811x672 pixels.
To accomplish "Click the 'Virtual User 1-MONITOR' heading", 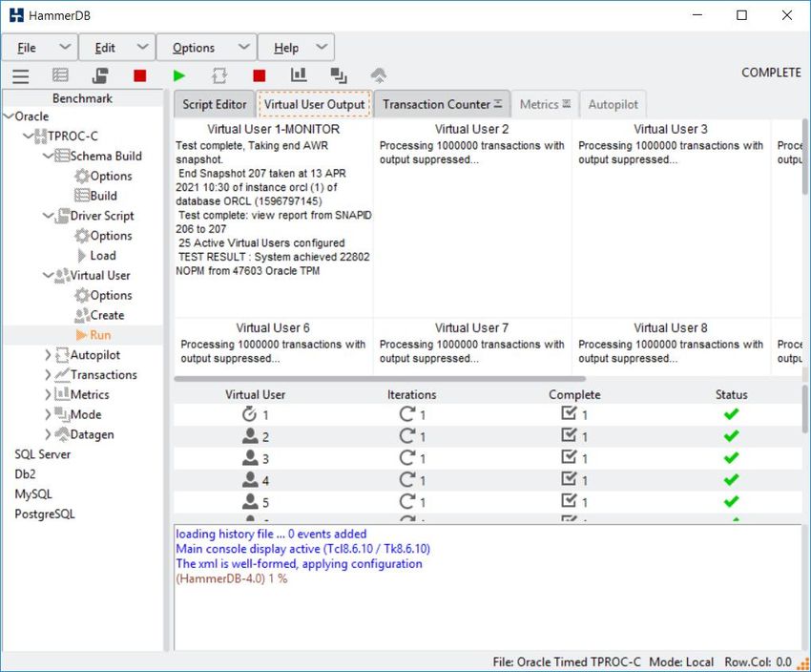I will coord(274,129).
